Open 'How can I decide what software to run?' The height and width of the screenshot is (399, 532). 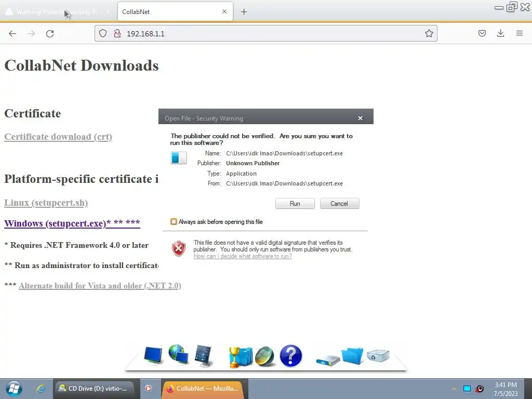pyautogui.click(x=243, y=256)
